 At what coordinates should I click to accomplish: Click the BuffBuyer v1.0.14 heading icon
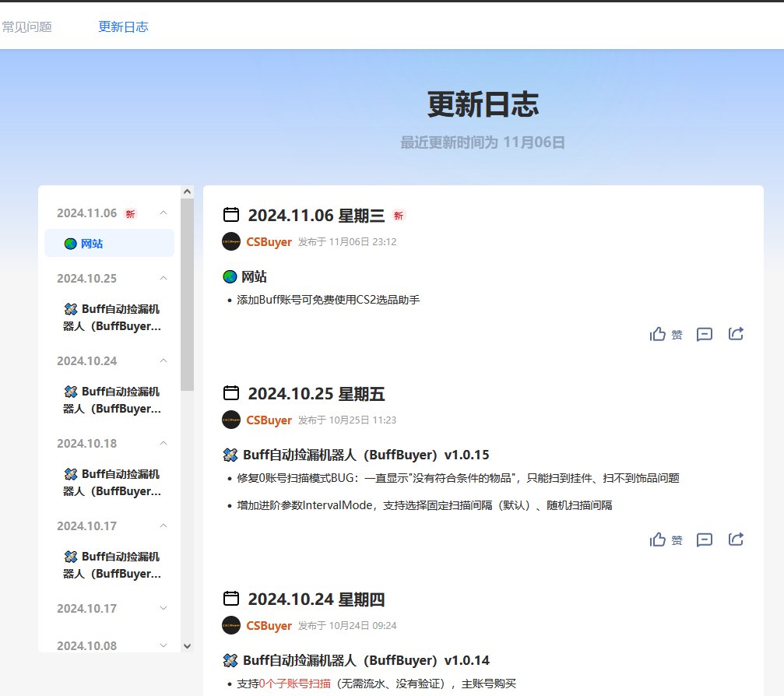coord(230,660)
